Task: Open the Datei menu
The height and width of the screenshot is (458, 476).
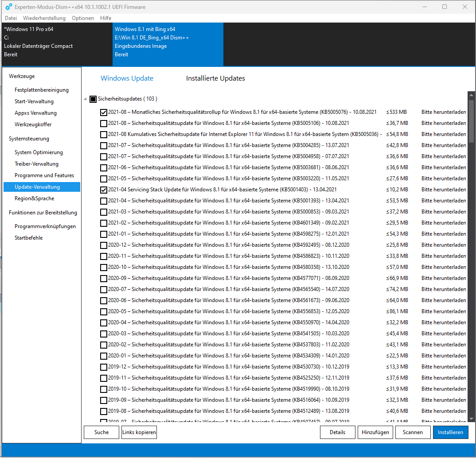Action: coord(11,18)
